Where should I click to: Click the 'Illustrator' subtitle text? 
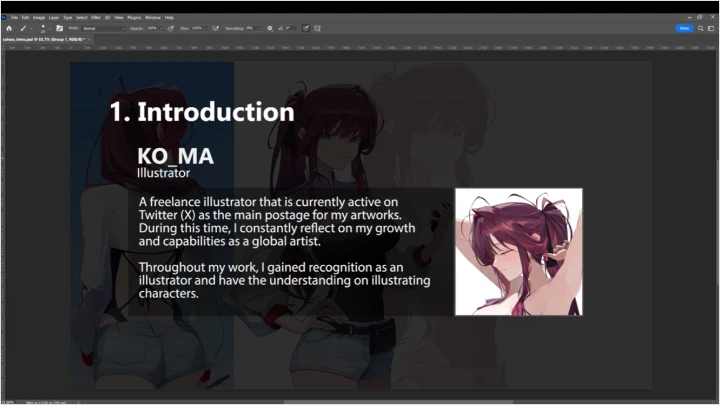(163, 173)
